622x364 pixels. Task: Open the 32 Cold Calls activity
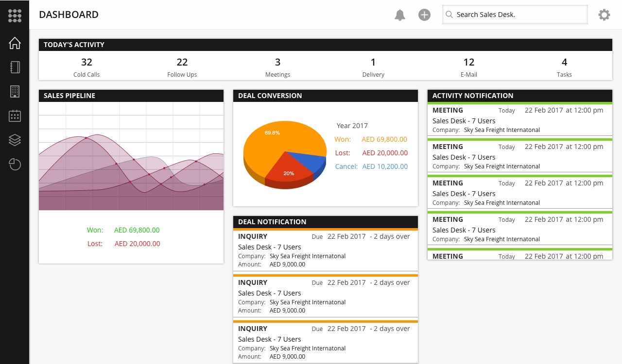click(86, 67)
